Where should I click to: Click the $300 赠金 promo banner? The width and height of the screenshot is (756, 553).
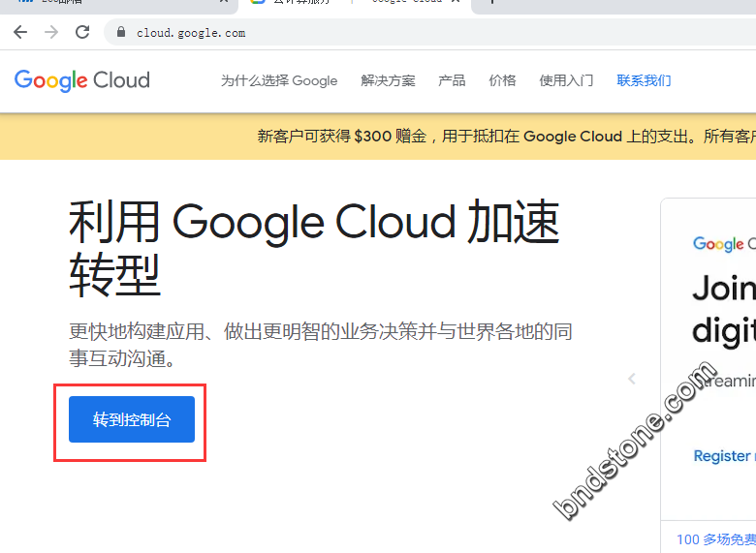(x=378, y=137)
